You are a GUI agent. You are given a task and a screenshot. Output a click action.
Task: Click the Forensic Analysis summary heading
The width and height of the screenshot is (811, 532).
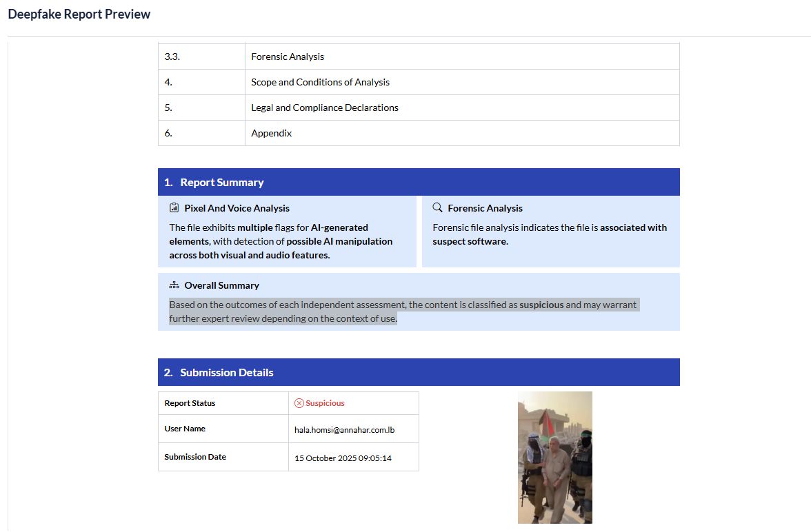pos(485,208)
